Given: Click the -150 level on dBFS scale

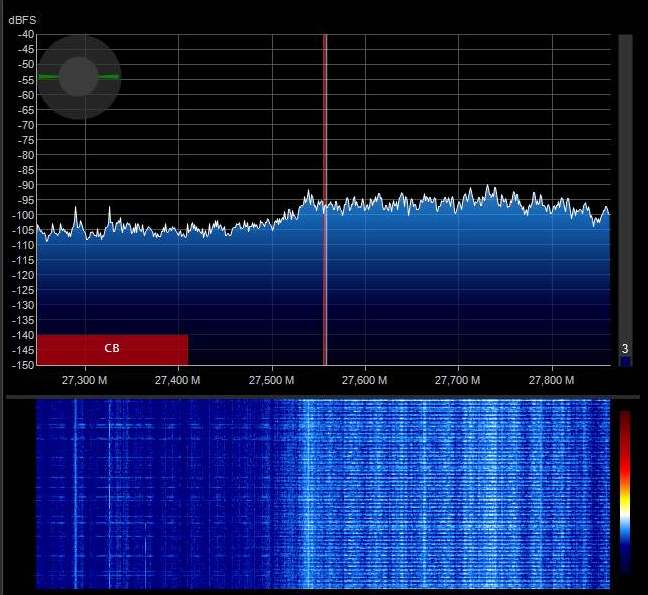Looking at the screenshot, I should pos(22,365).
